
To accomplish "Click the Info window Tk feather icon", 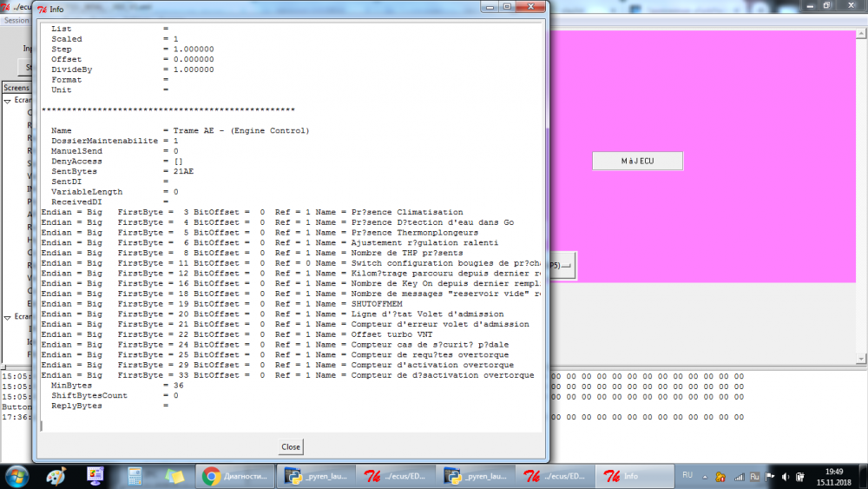I will pos(42,10).
